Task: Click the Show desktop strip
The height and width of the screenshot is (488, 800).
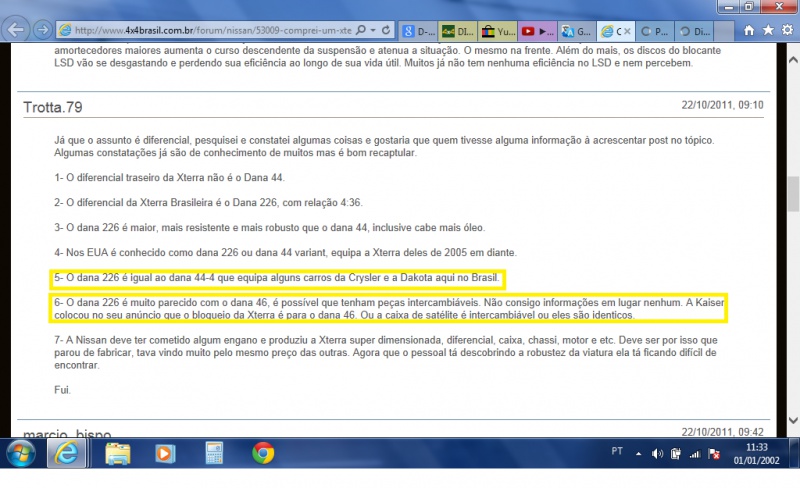Action: (795, 453)
